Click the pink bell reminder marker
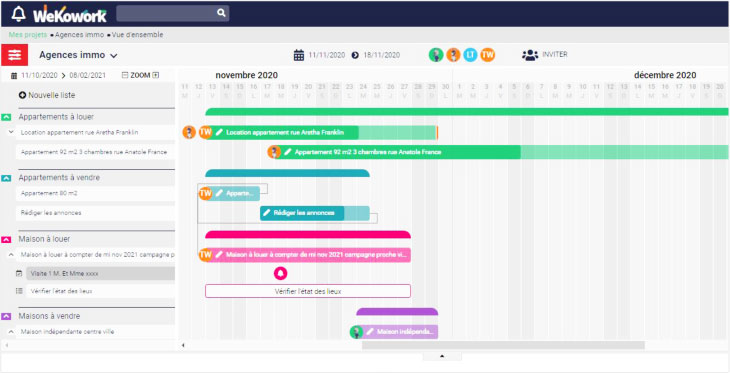Screen dimensions: 730x373 pos(280,273)
